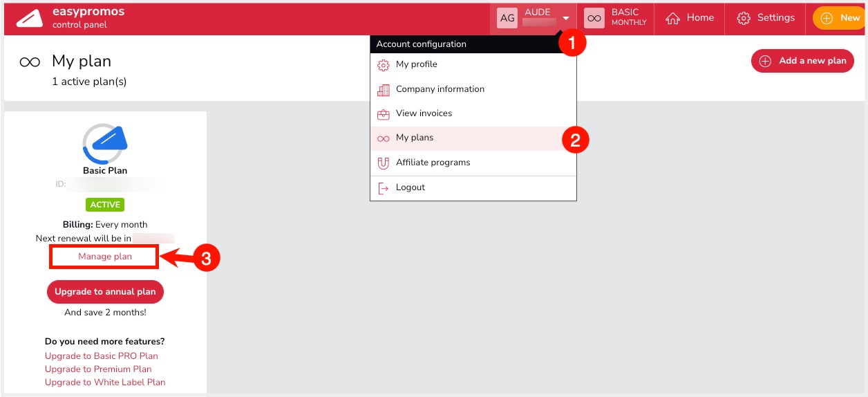This screenshot has width=868, height=397.
Task: Click the Account configuration menu header
Action: coord(473,44)
